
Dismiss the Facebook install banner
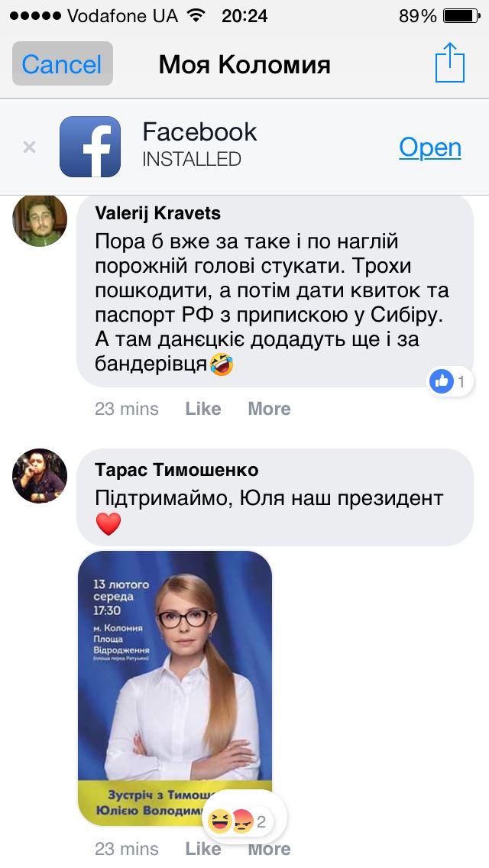pos(29,147)
